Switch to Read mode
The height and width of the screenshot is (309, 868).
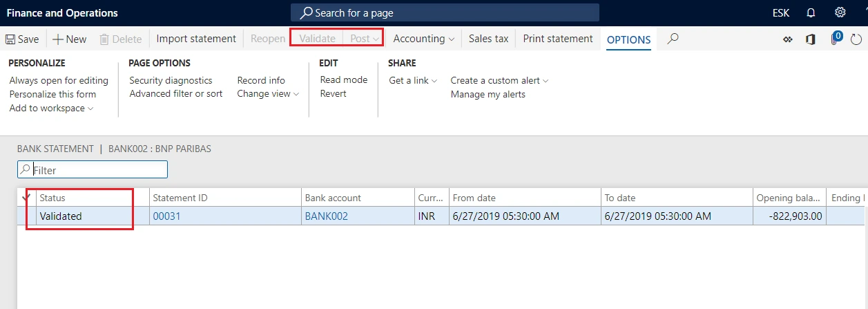click(x=343, y=80)
